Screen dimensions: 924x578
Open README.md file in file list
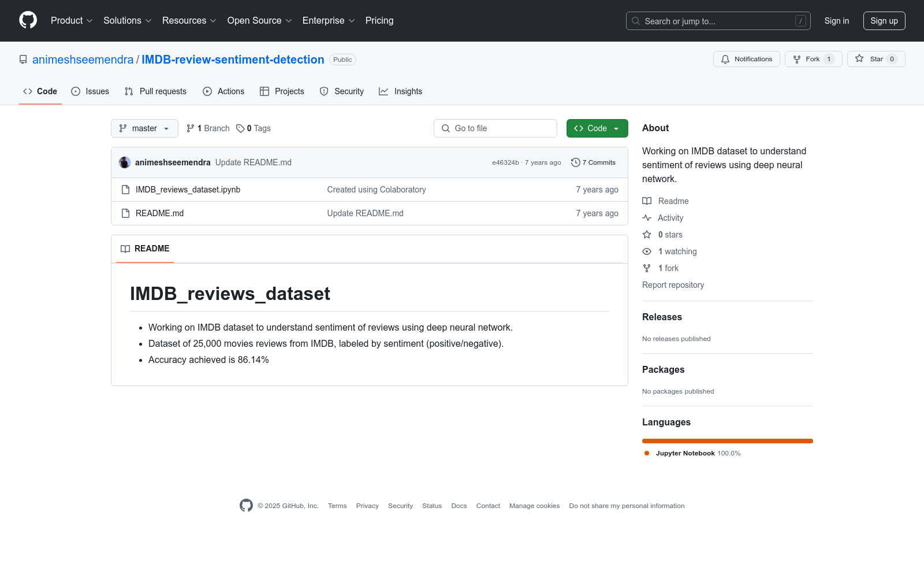(159, 213)
